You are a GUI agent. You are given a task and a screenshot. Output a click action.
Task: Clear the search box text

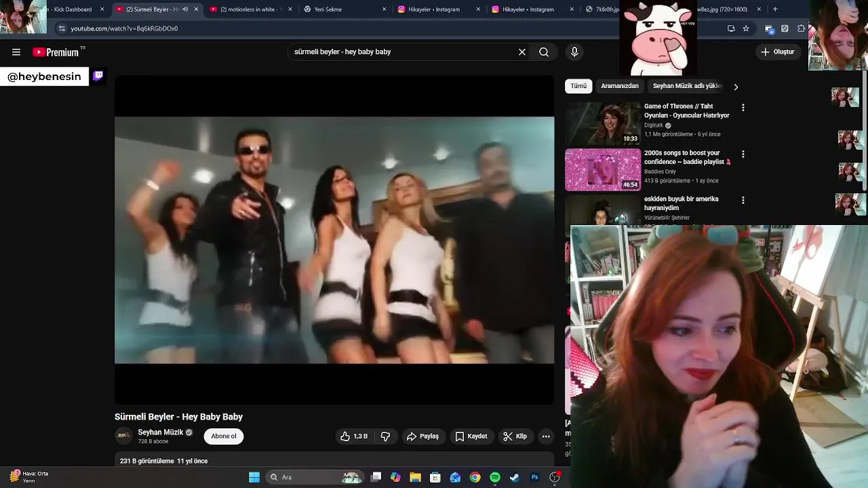(x=522, y=52)
